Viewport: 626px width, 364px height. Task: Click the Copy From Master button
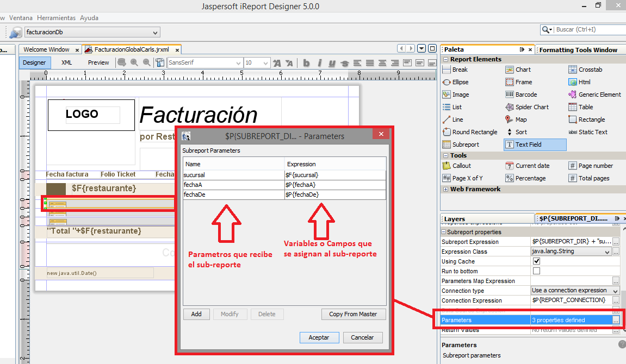click(353, 314)
